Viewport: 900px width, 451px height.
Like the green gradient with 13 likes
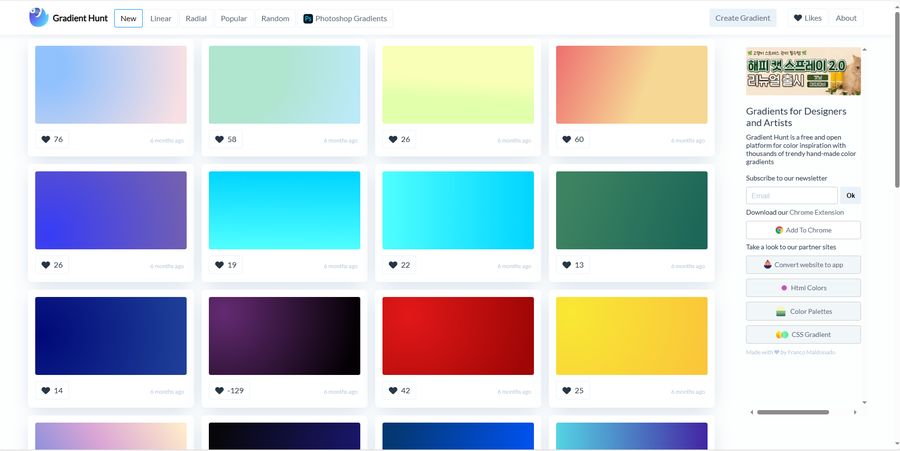573,265
